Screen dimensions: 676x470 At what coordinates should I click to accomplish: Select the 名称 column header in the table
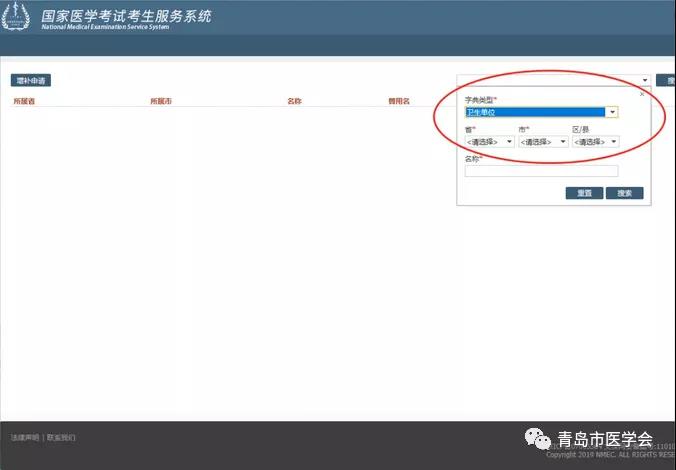pyautogui.click(x=294, y=101)
